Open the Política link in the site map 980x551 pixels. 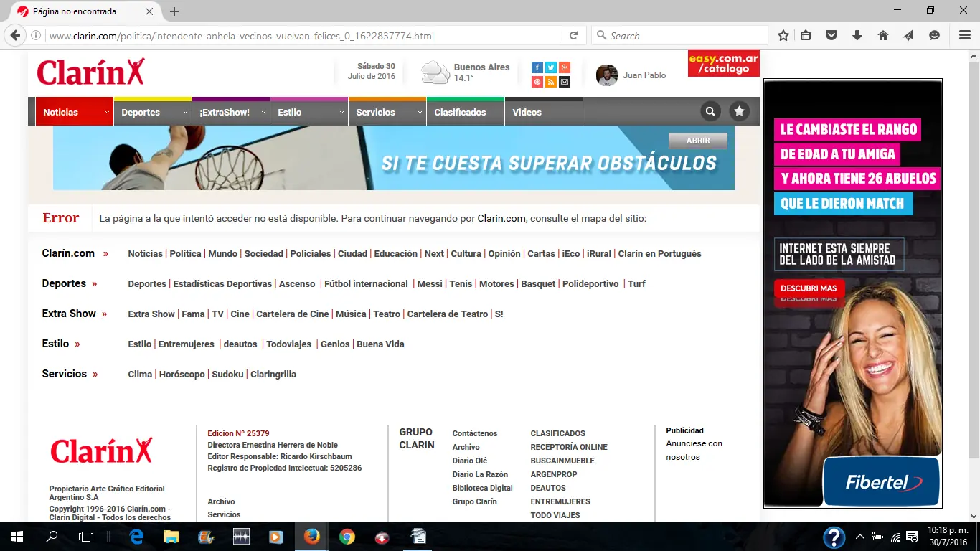[x=186, y=253]
